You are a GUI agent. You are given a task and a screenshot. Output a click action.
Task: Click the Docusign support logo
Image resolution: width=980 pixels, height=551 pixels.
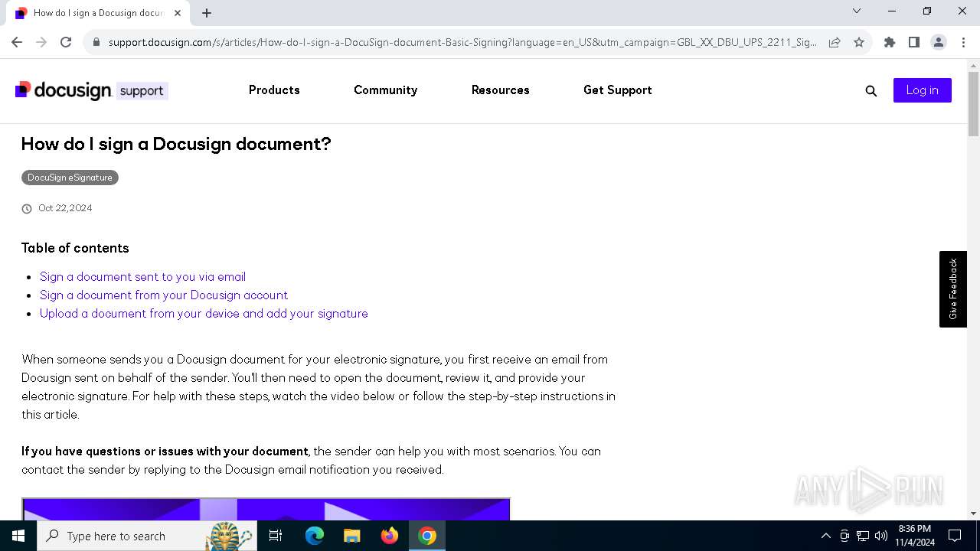pyautogui.click(x=91, y=90)
